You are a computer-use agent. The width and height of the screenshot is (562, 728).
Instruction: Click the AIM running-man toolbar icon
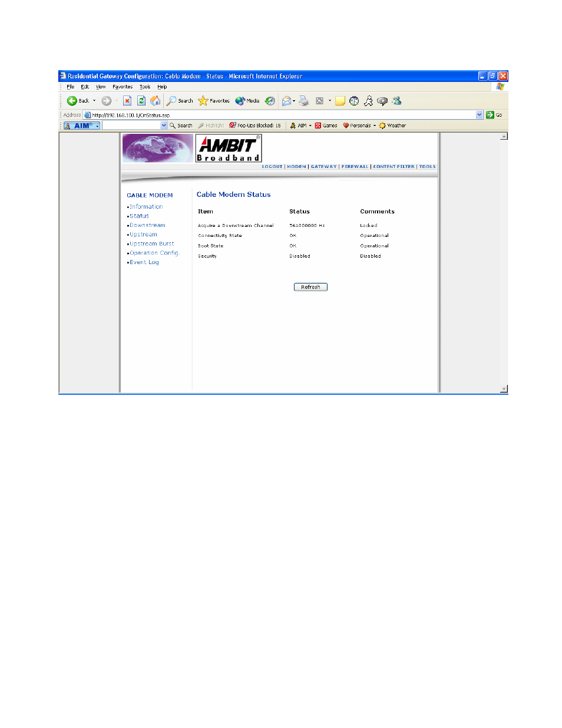pos(368,101)
